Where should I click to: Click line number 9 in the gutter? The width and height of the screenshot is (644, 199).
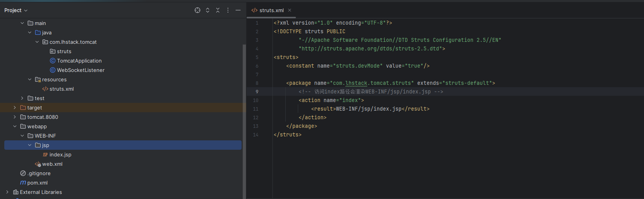point(257,91)
